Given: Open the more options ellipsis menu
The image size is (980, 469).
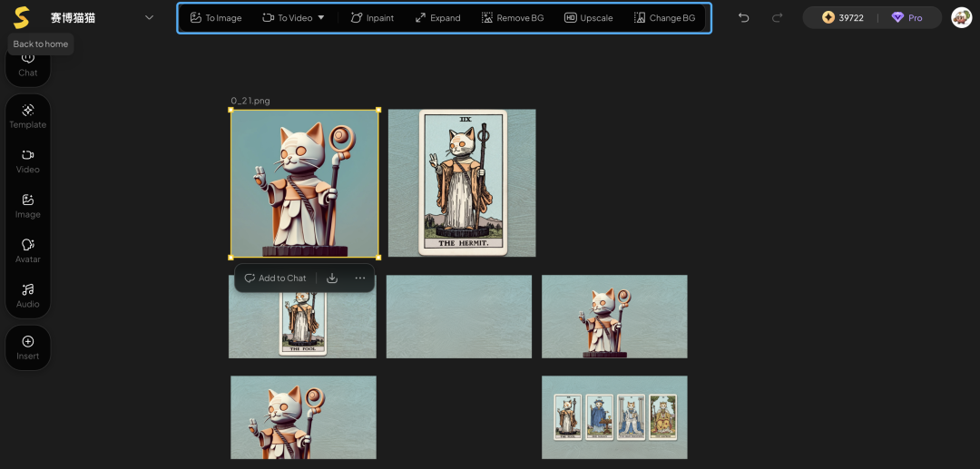Looking at the screenshot, I should 360,278.
